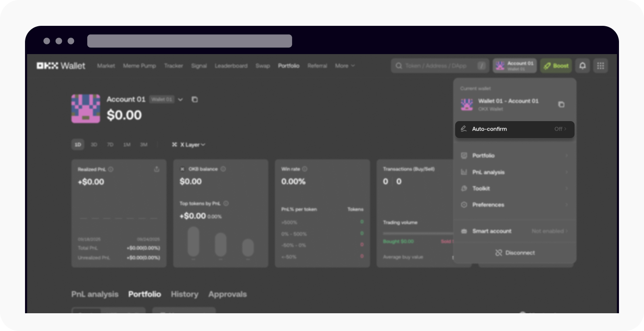Switch to lower PnL analysis tab
The image size is (644, 331).
[x=95, y=294]
